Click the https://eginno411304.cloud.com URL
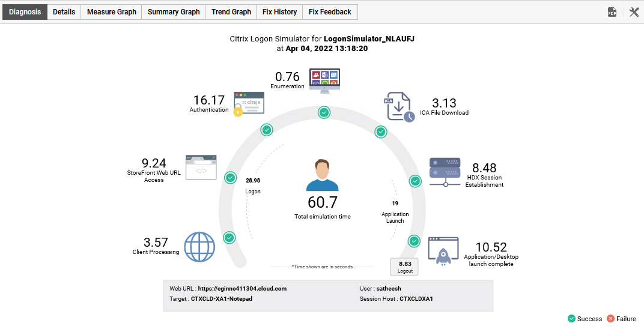 (x=242, y=289)
